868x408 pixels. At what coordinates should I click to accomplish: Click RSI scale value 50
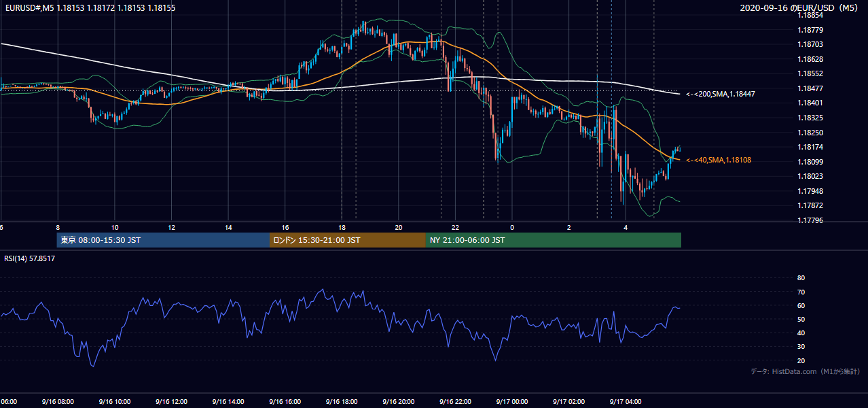pyautogui.click(x=801, y=319)
